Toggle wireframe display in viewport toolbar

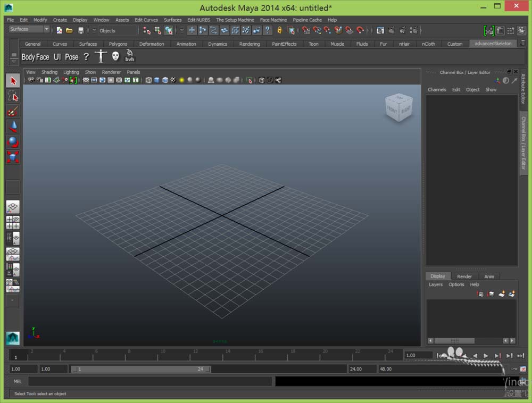click(x=148, y=80)
